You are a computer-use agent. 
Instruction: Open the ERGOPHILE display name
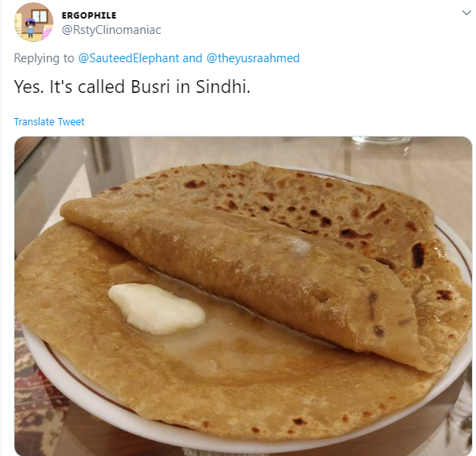[x=89, y=15]
